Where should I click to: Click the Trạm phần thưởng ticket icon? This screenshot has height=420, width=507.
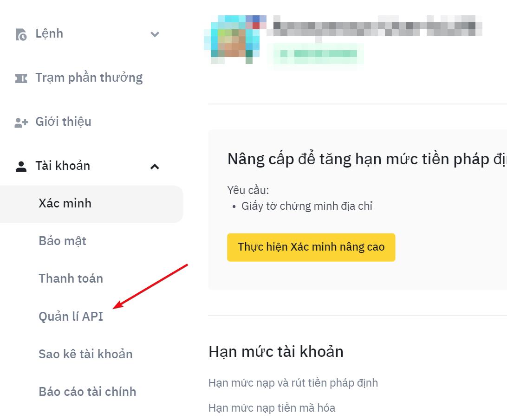click(x=21, y=78)
